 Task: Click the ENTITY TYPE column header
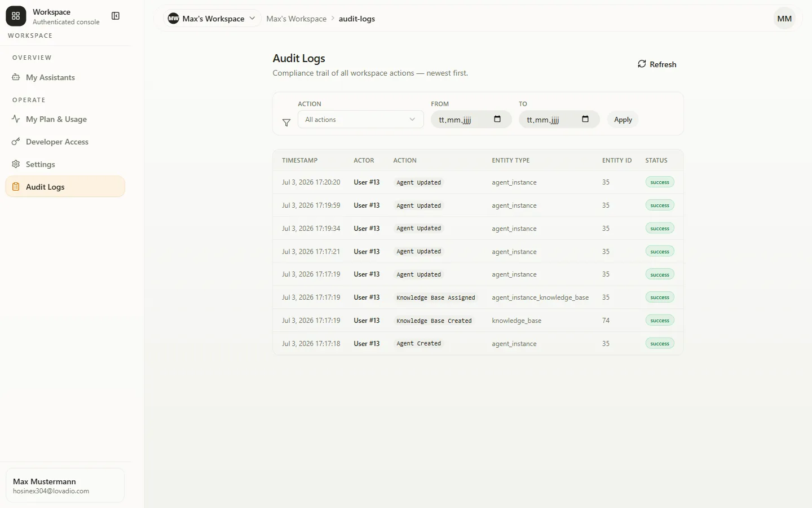[511, 160]
